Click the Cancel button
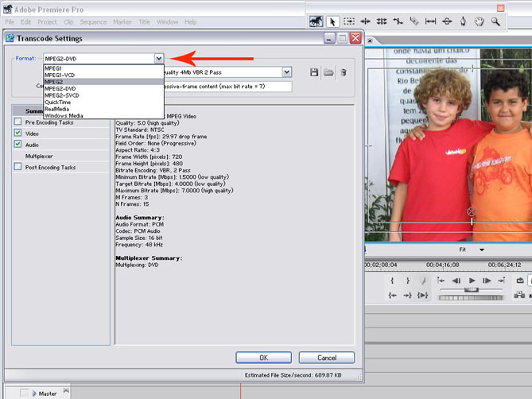The width and height of the screenshot is (532, 399). (326, 358)
